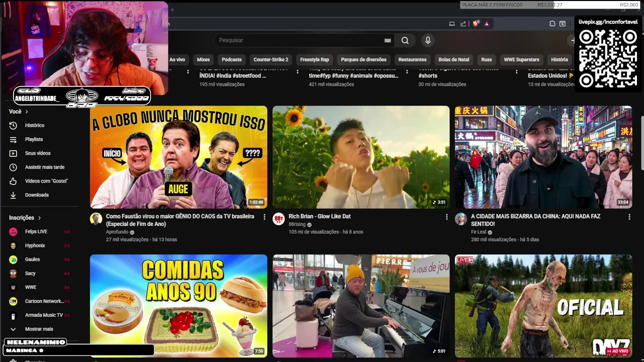Image resolution: width=644 pixels, height=362 pixels.
Task: Select the Parques de diversões chip
Action: click(364, 59)
